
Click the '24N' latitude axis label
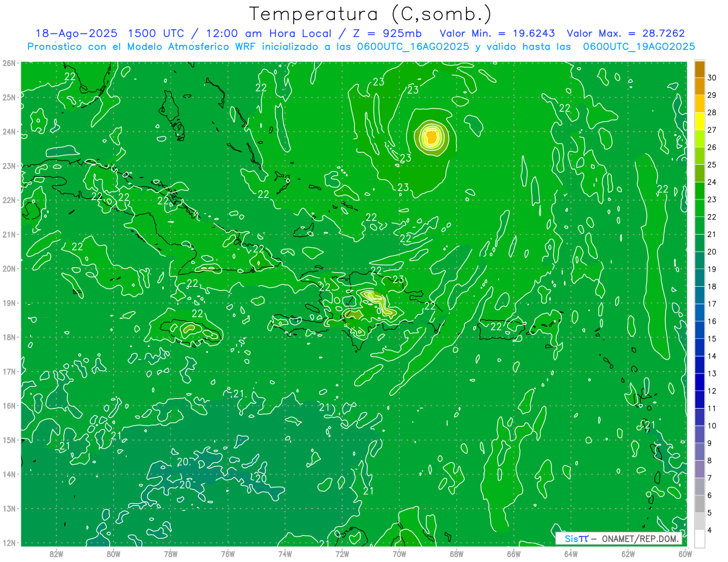tap(8, 132)
